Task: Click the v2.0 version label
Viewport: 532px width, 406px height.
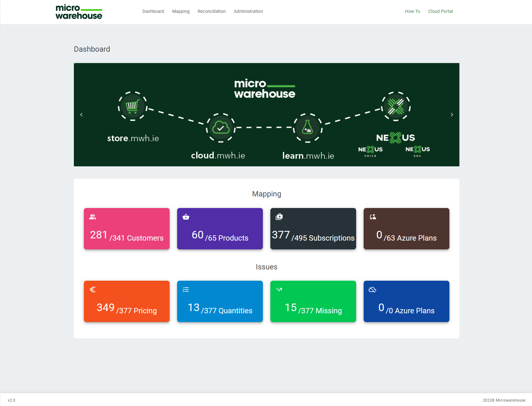Action: pyautogui.click(x=12, y=400)
